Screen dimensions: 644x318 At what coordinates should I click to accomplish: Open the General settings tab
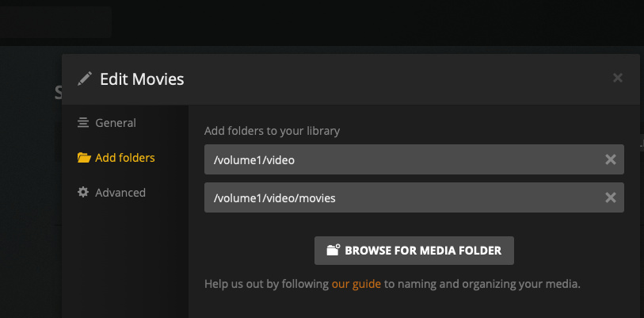[x=115, y=123]
